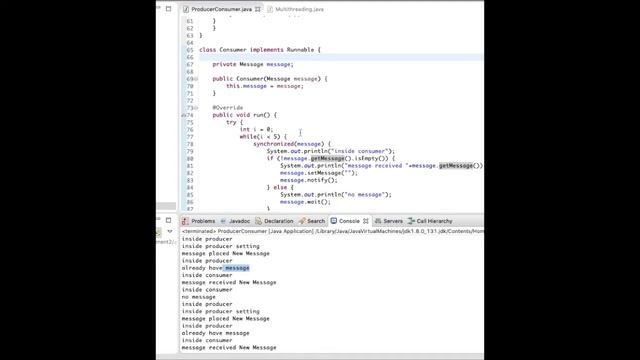
Task: Open the view menu chevron in lower-left panel
Action: click(x=170, y=231)
